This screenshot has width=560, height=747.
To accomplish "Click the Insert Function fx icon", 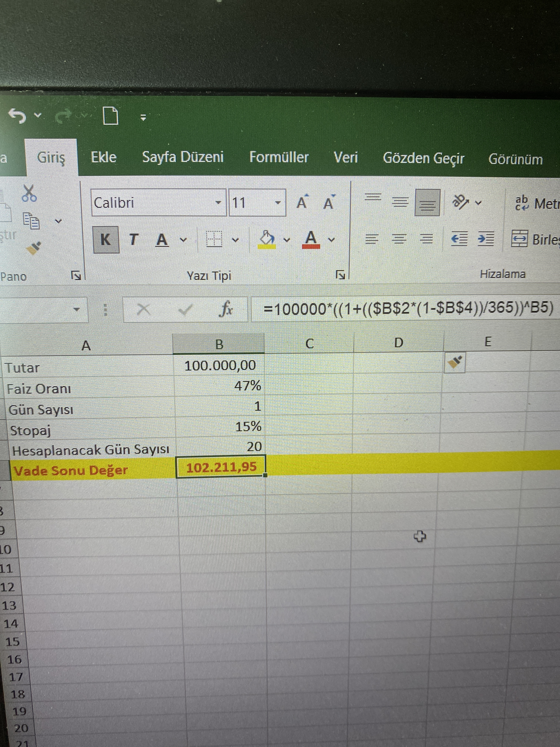I will coord(226,309).
